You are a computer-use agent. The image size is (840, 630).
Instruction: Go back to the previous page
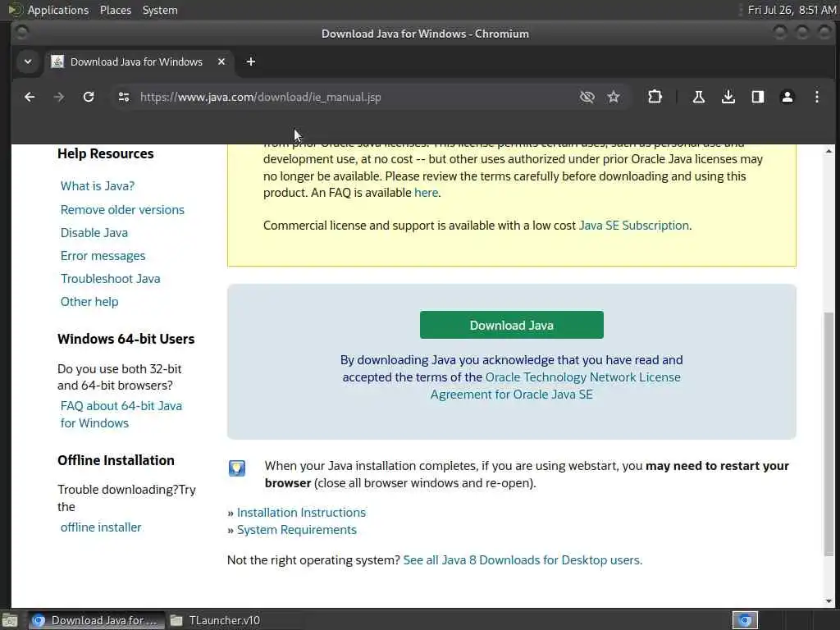click(x=30, y=97)
